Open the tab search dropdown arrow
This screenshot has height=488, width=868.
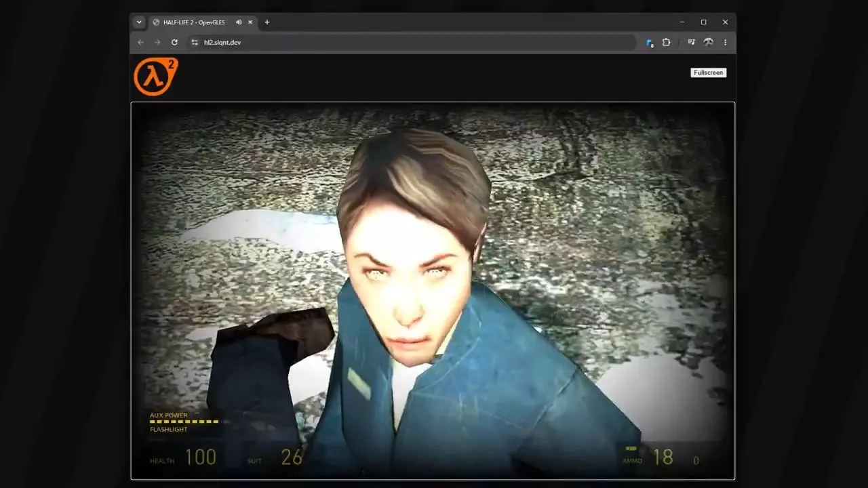tap(140, 22)
